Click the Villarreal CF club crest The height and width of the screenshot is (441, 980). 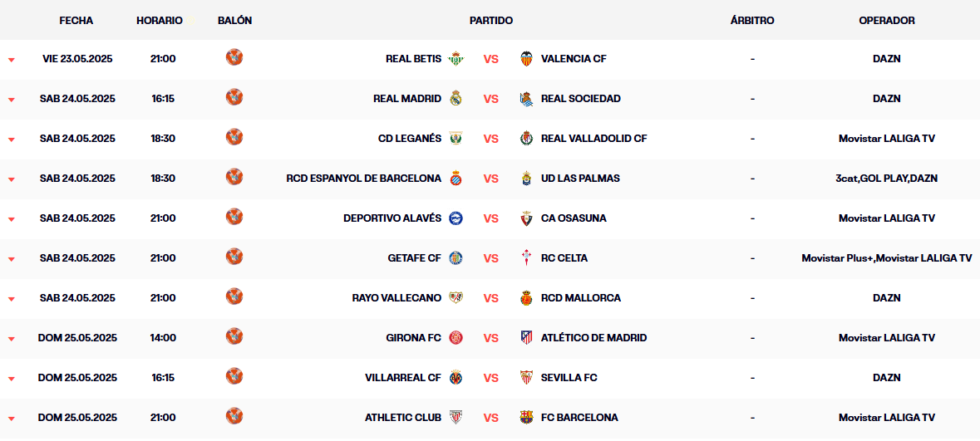[x=456, y=378]
